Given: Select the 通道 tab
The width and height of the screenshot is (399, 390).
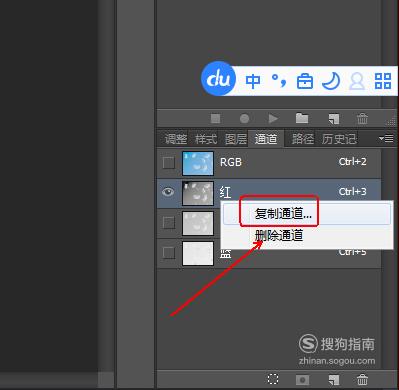Looking at the screenshot, I should [x=266, y=139].
